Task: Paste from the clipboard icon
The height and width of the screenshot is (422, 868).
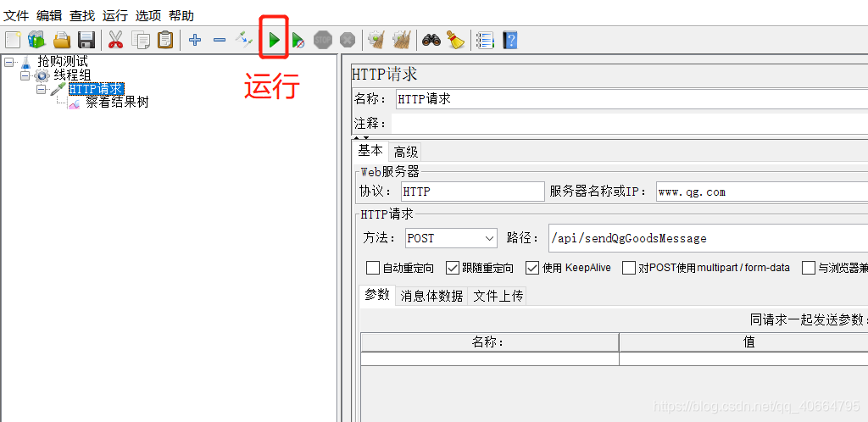Action: pos(165,40)
